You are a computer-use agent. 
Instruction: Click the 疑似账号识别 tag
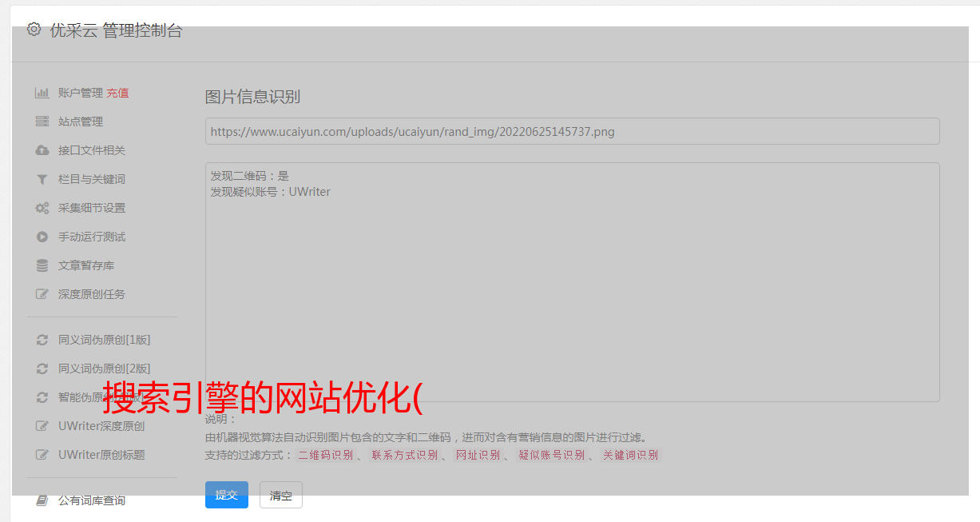point(552,455)
